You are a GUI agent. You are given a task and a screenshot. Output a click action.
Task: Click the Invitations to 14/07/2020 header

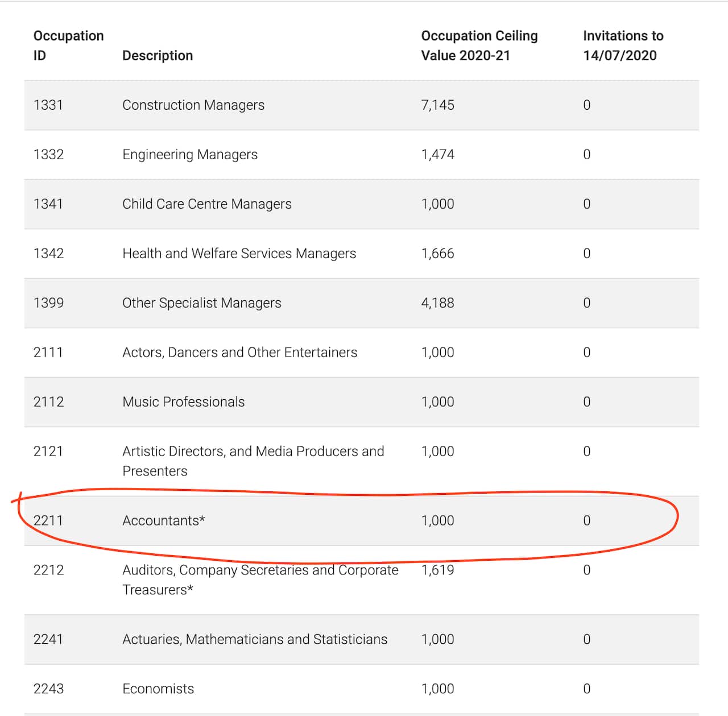click(x=623, y=45)
